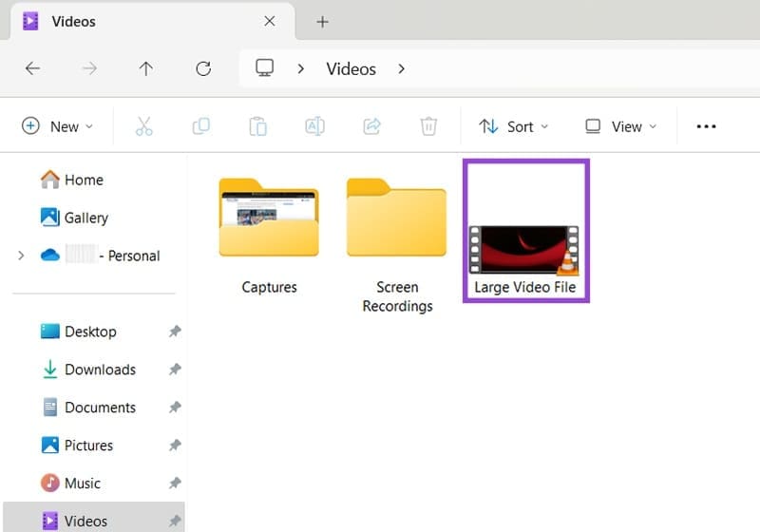Add a new tab with plus button
This screenshot has height=532, width=760.
click(x=322, y=21)
